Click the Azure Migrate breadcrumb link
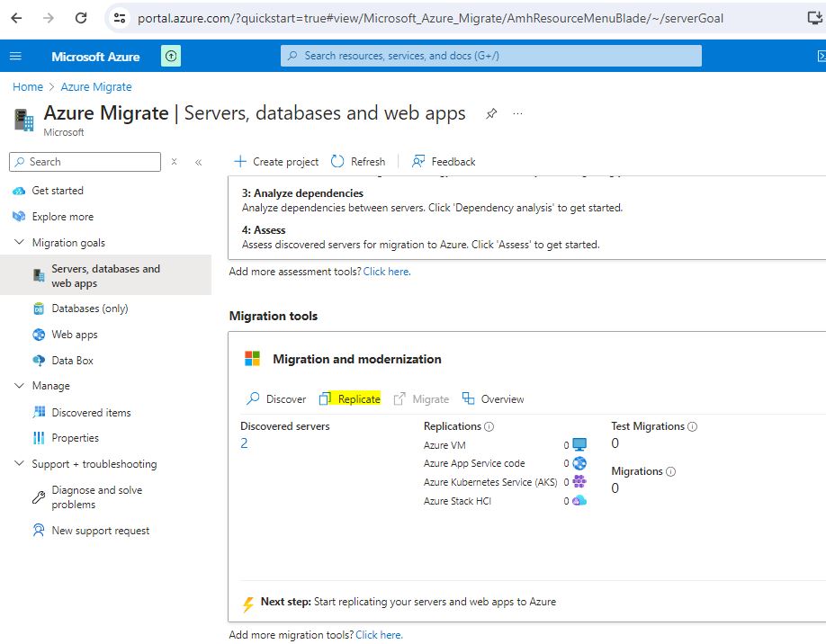 point(96,87)
